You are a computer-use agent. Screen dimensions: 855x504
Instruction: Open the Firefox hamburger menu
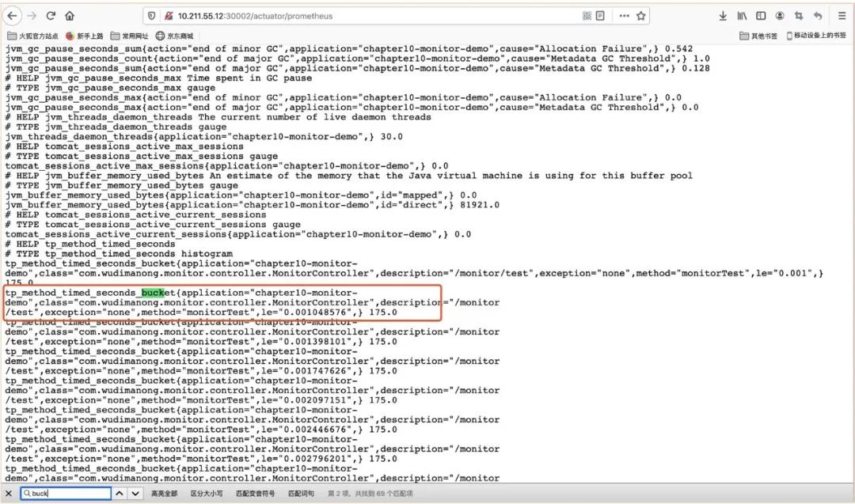[842, 16]
